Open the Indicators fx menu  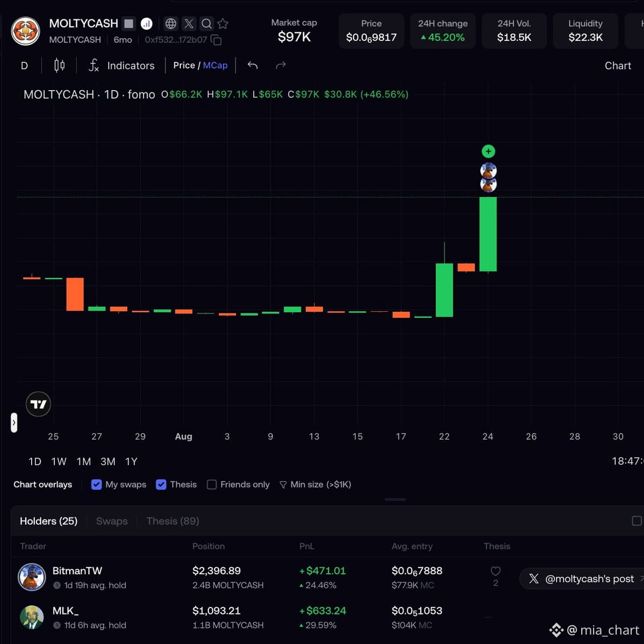pyautogui.click(x=121, y=65)
